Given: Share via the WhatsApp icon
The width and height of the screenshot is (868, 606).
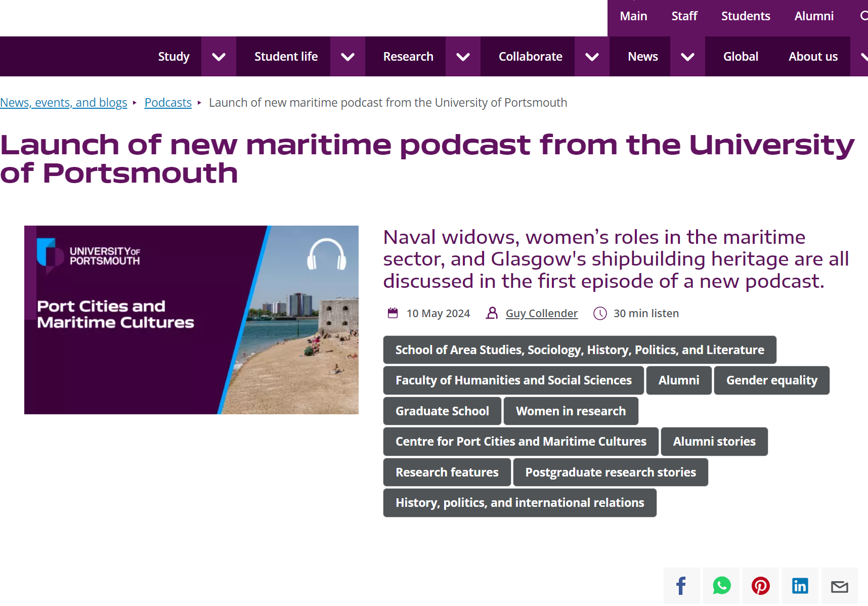Looking at the screenshot, I should click(721, 586).
